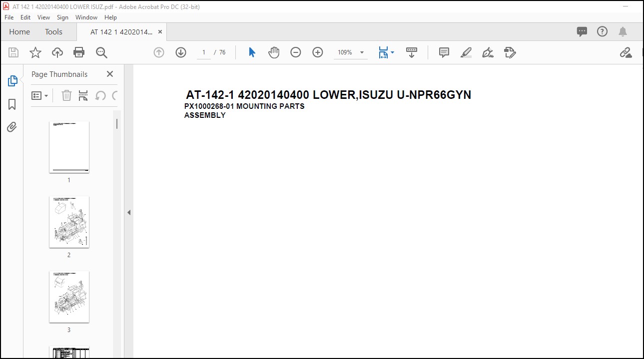Viewport: 644px width, 359px height.
Task: Click the fit page width icon
Action: point(383,52)
